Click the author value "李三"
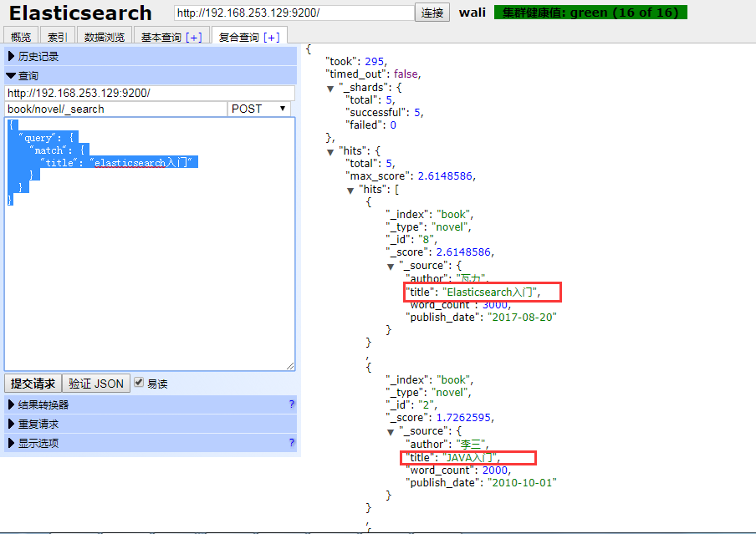756x534 pixels. [471, 444]
